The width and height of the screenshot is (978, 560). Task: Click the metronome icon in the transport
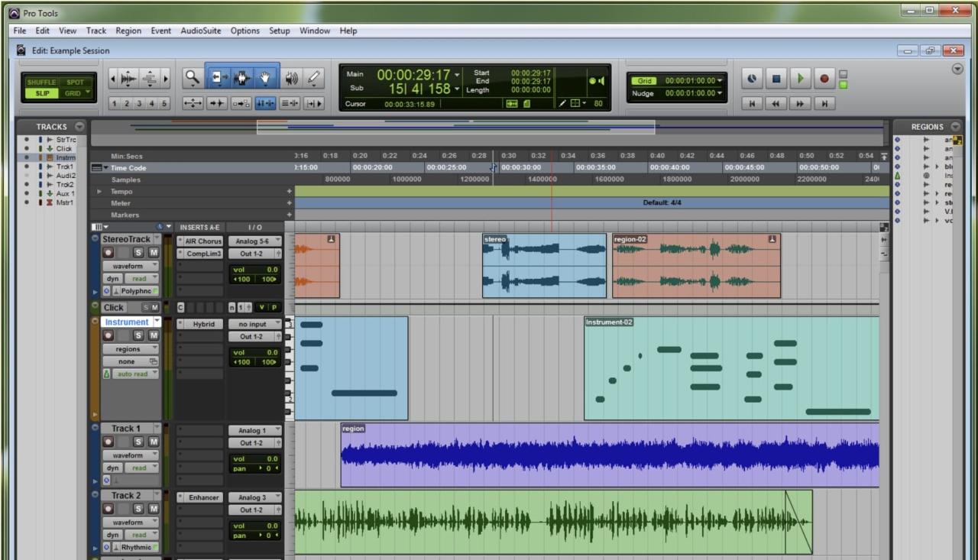753,79
